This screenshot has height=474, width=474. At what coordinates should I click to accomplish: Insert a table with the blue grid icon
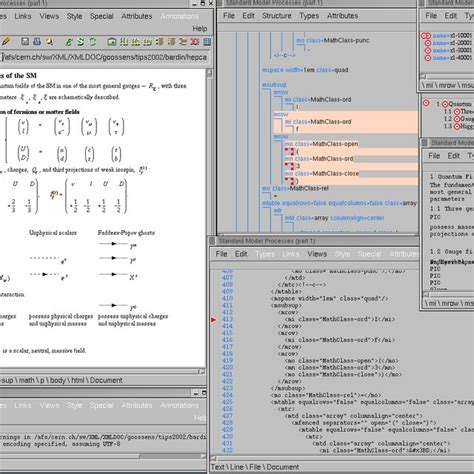[x=207, y=42]
